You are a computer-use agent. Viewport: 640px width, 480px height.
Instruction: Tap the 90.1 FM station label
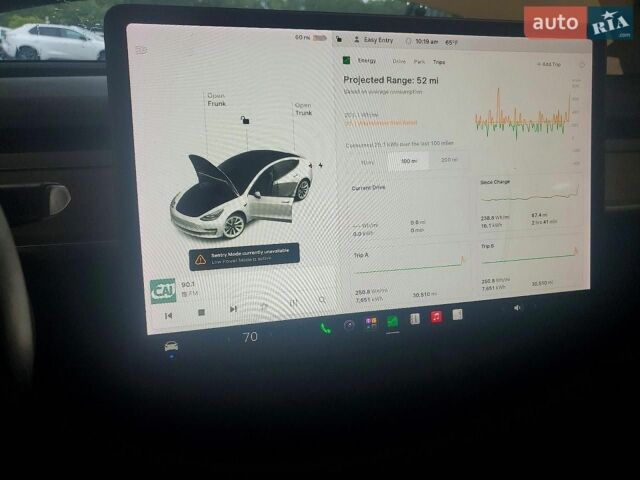click(189, 289)
